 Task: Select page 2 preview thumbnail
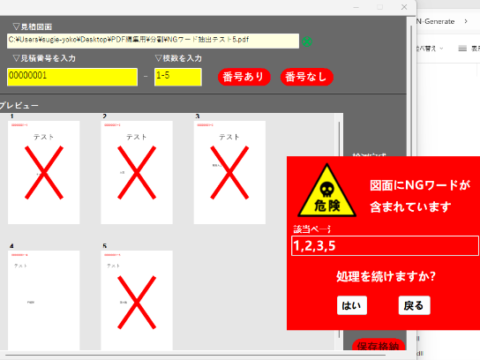[x=137, y=172]
